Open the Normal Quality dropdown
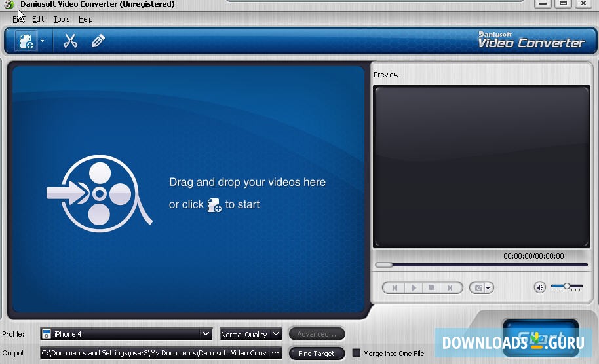 250,335
